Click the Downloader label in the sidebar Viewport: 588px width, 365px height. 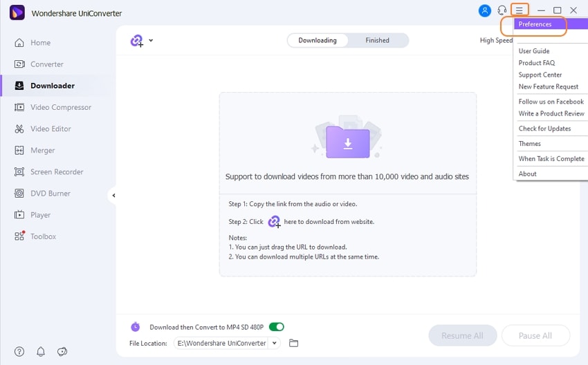(x=53, y=86)
